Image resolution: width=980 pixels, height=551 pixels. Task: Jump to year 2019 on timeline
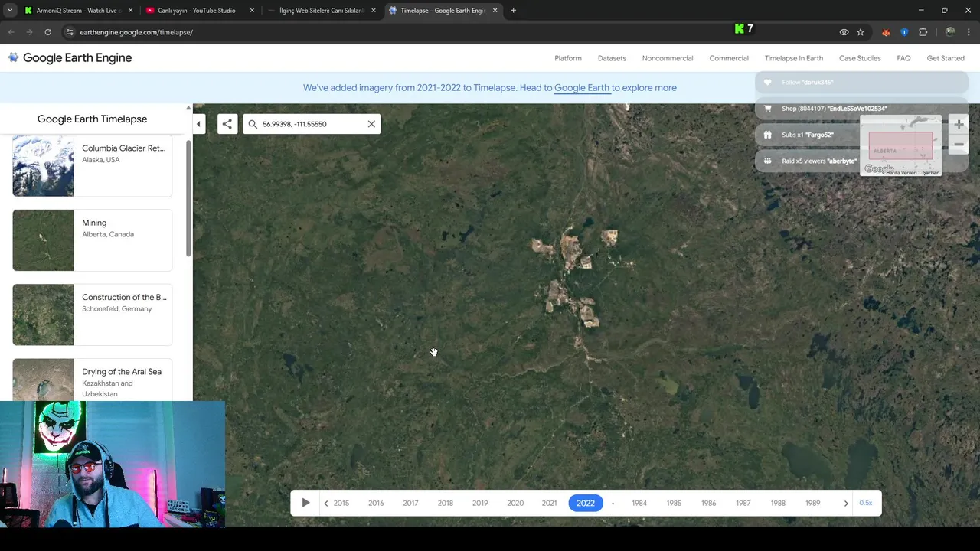[480, 503]
